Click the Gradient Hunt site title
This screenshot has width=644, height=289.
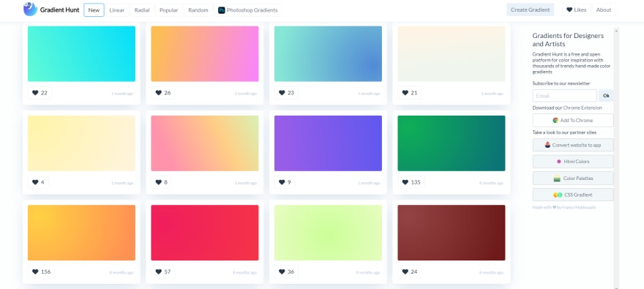point(59,10)
